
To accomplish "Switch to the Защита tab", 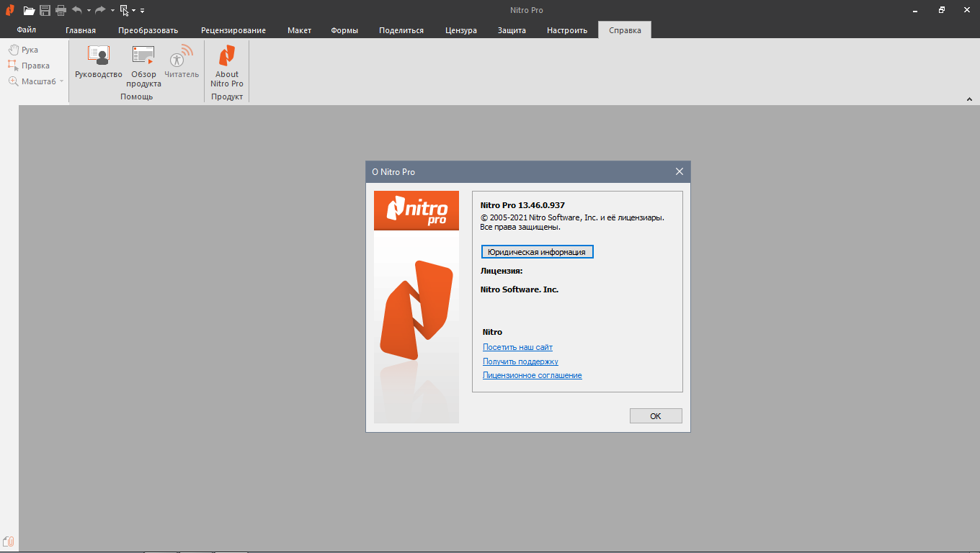I will point(512,30).
